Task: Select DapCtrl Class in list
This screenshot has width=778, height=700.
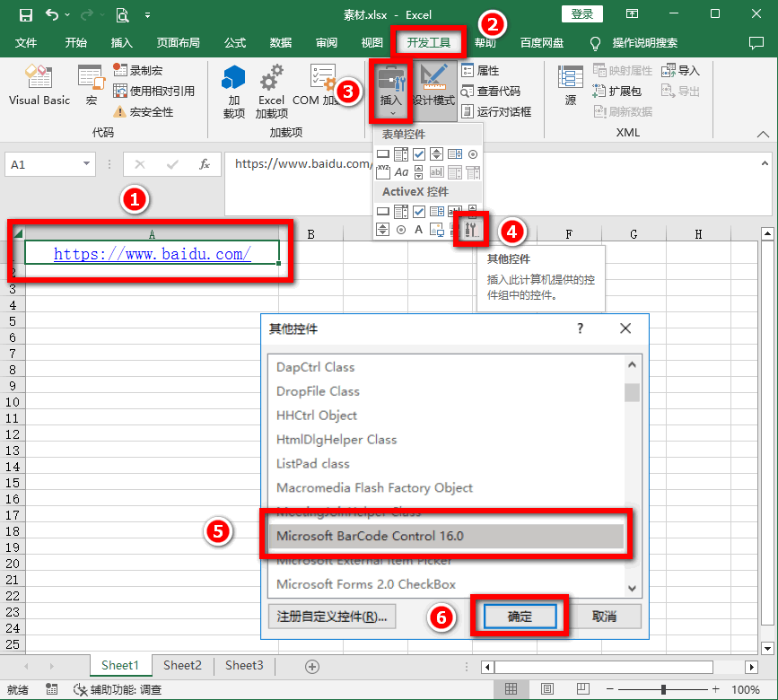Action: (x=446, y=367)
